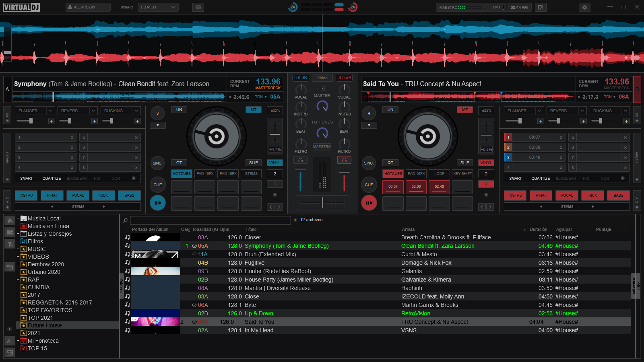Click the 3D cube icon beside DDJ-SB3
644x362 pixels.
click(198, 7)
